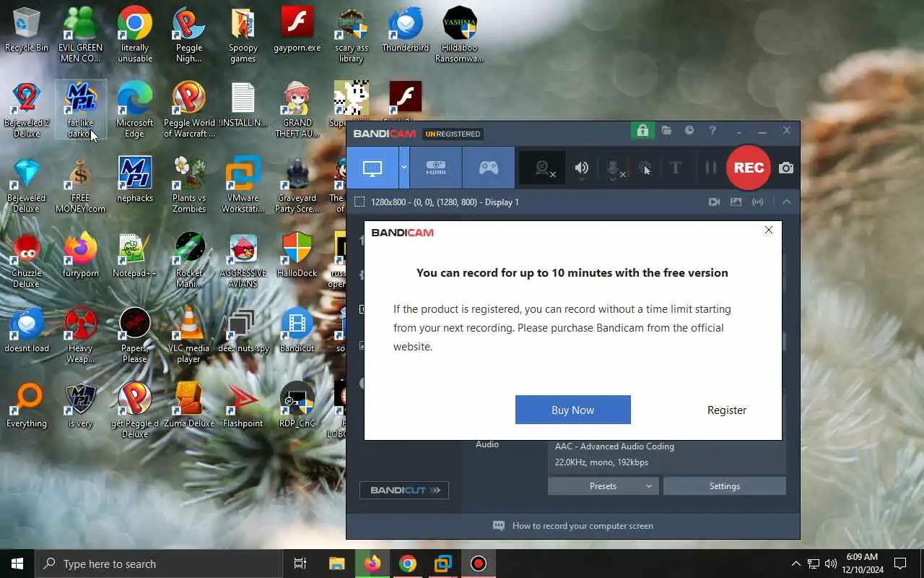Click the pause recording button
The width and height of the screenshot is (924, 578).
[x=710, y=168]
